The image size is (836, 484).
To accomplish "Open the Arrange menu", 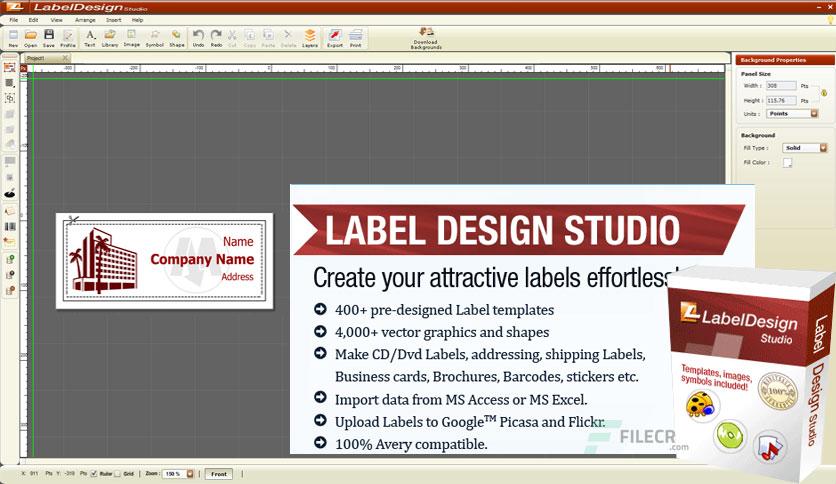I will tap(85, 20).
